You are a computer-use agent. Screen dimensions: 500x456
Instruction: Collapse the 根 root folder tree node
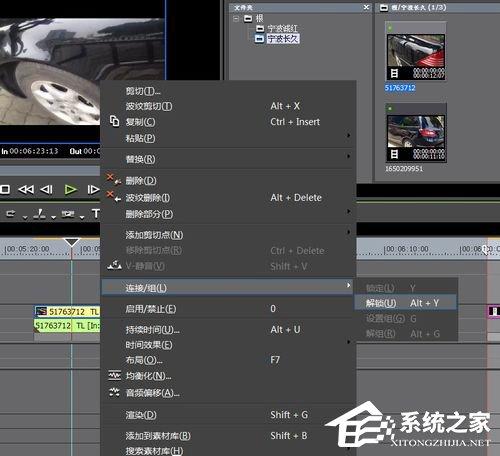tap(236, 19)
